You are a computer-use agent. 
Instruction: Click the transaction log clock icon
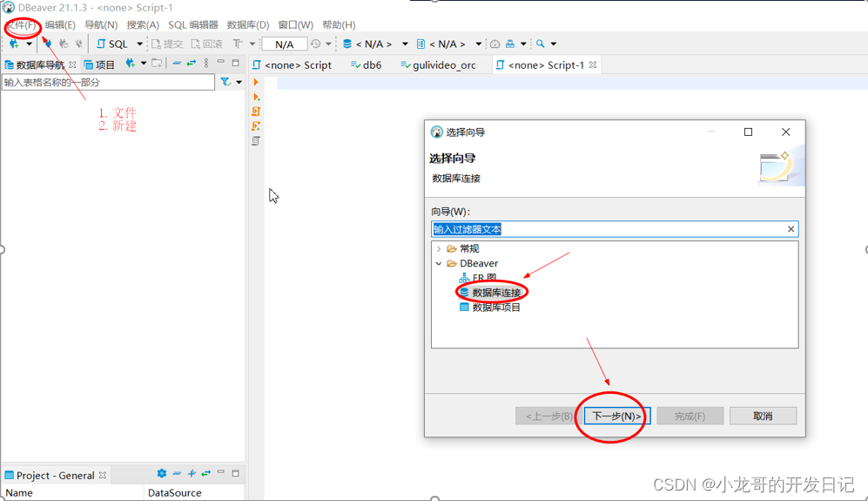pyautogui.click(x=315, y=44)
